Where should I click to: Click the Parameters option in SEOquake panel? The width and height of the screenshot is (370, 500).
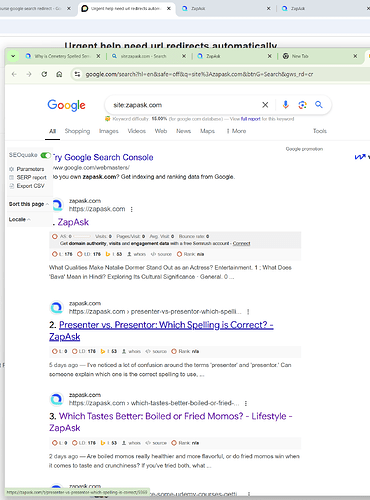click(30, 169)
